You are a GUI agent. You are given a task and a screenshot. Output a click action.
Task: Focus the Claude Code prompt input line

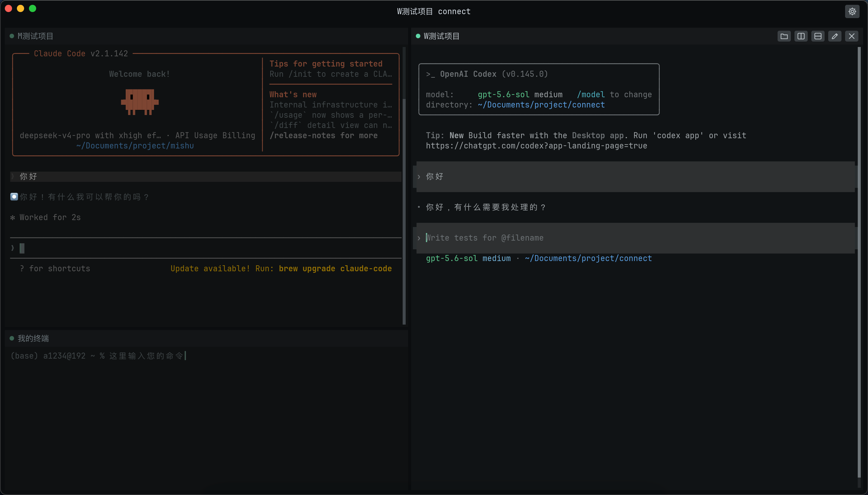[x=206, y=248]
